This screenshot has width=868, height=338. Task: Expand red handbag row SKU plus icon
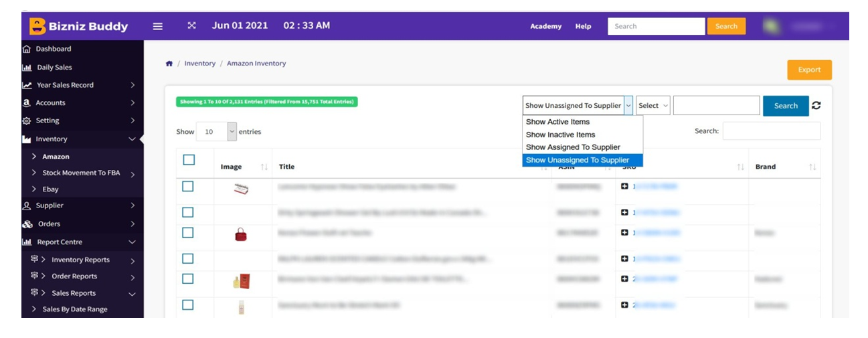624,232
